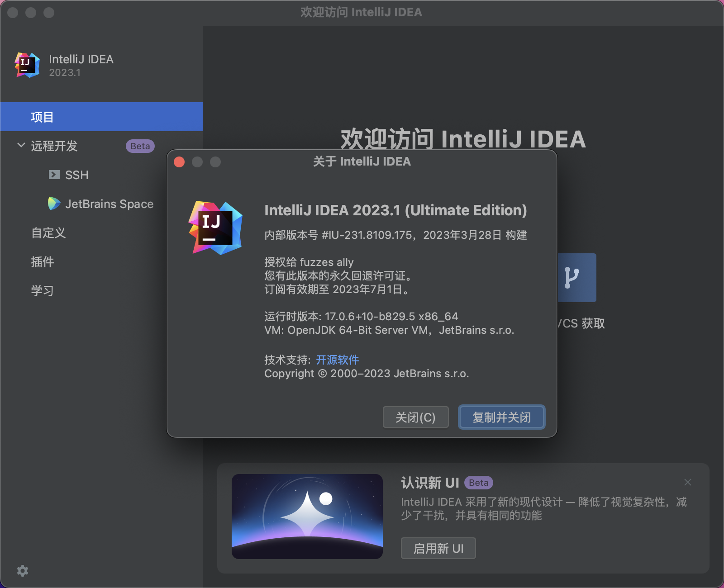Switch to the 学习 tab
The image size is (724, 588).
coord(43,291)
